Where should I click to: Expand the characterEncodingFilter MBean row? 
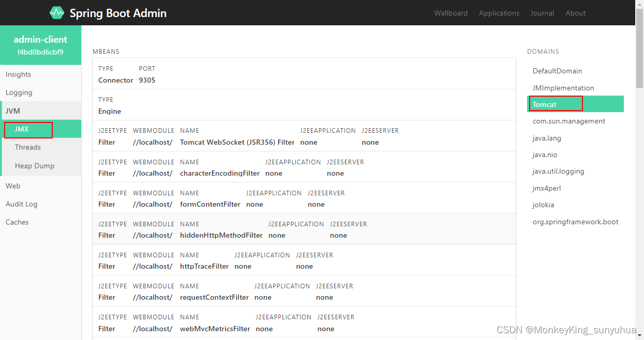(x=304, y=167)
